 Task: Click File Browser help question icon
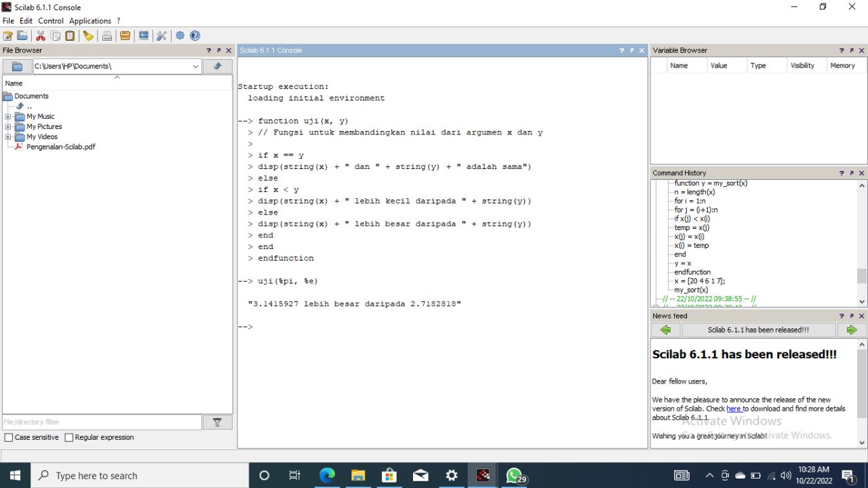click(x=209, y=51)
